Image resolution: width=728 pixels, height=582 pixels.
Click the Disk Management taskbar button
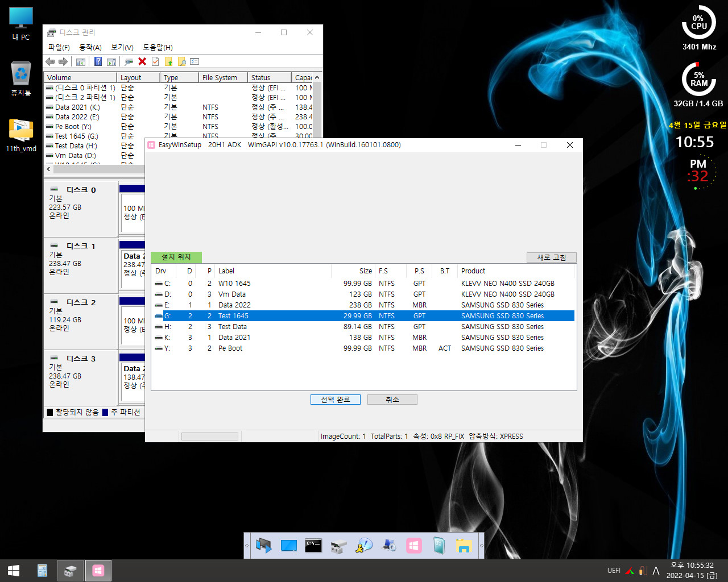(x=70, y=571)
